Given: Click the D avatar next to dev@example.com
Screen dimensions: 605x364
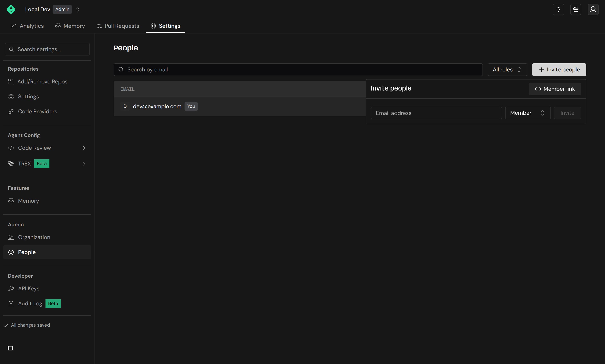Looking at the screenshot, I should [125, 106].
